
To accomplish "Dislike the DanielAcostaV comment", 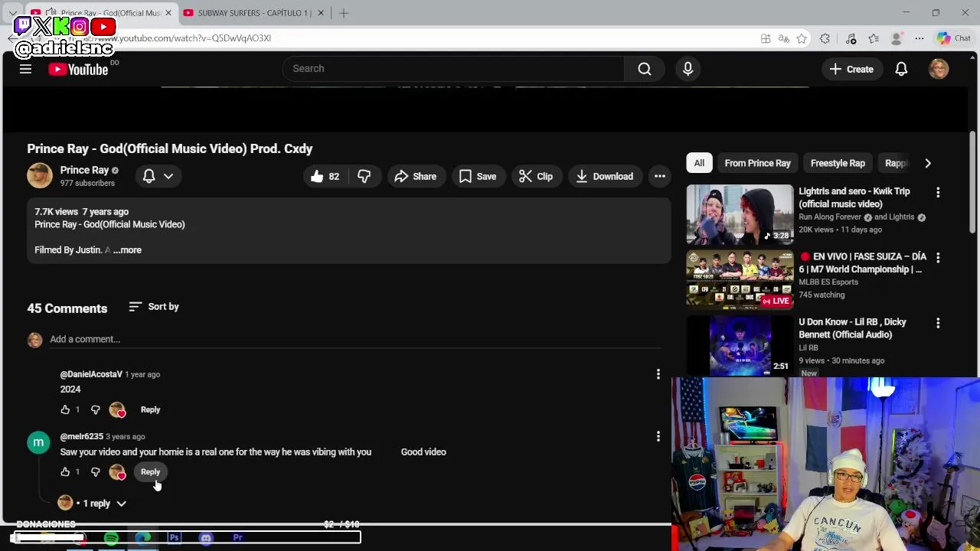I will click(x=96, y=409).
